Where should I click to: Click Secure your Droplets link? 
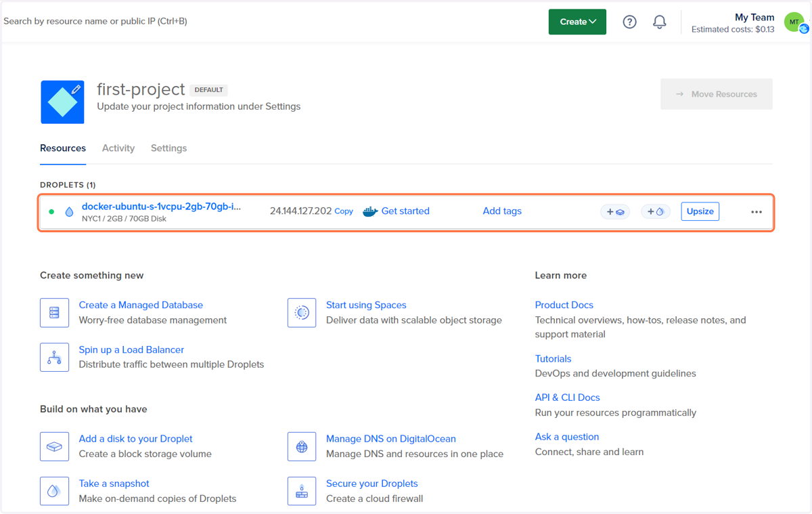(x=372, y=484)
